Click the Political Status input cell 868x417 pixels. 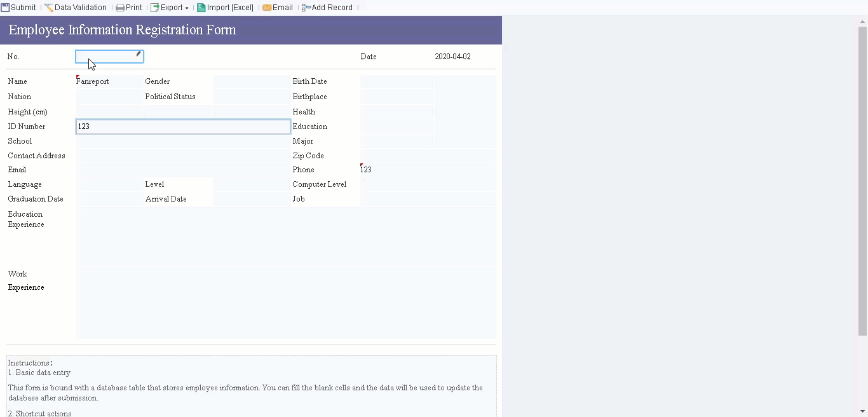coord(252,97)
